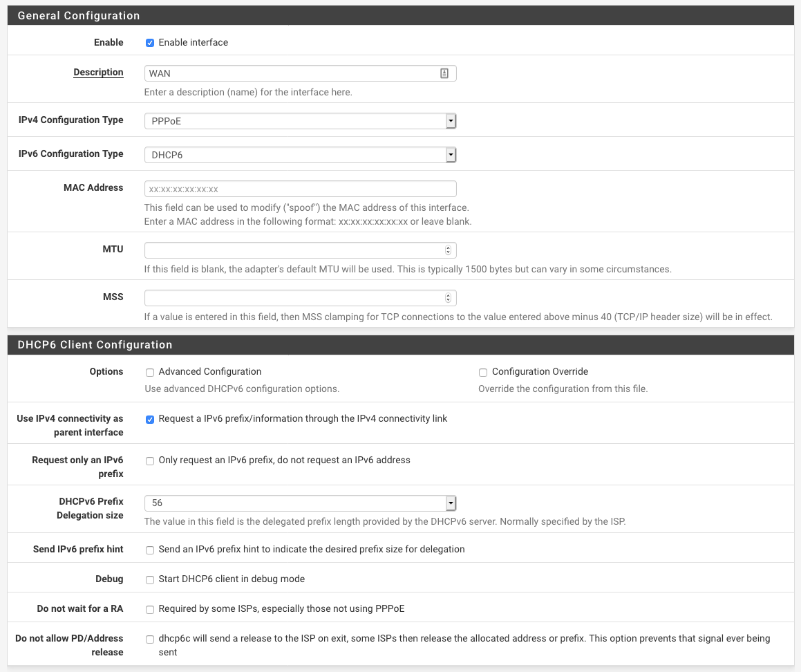Click the Debug row label
This screenshot has height=672, width=801.
(x=109, y=579)
